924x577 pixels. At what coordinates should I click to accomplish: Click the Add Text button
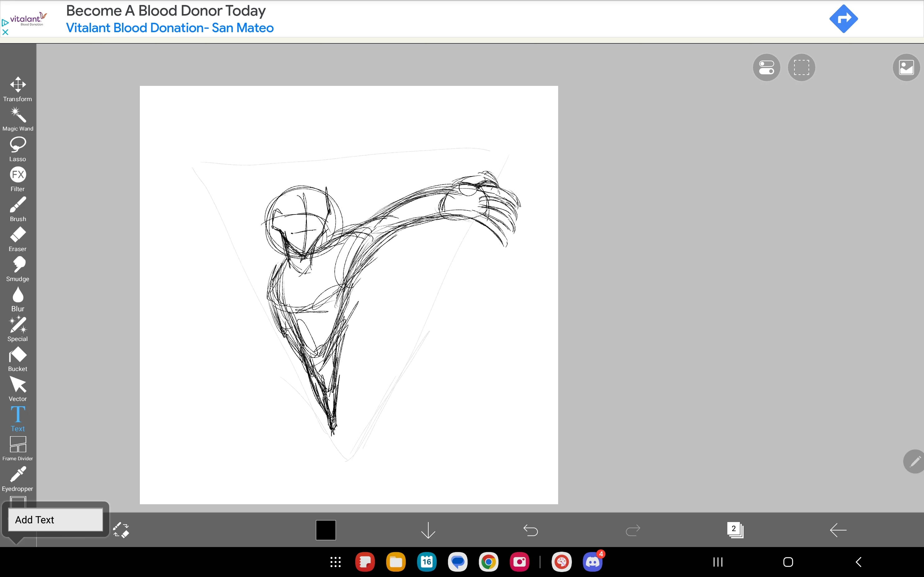[x=55, y=520]
